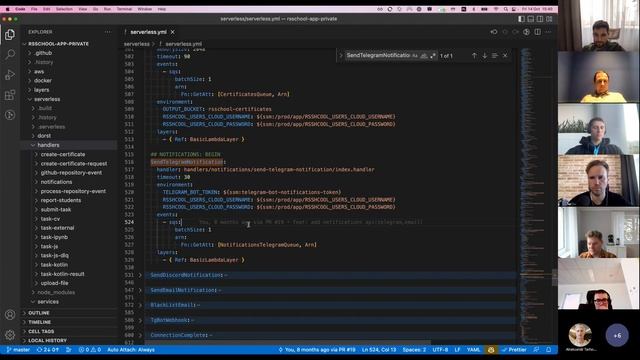
Task: Unfold SendEmailNotification code block
Action: pos(140,290)
